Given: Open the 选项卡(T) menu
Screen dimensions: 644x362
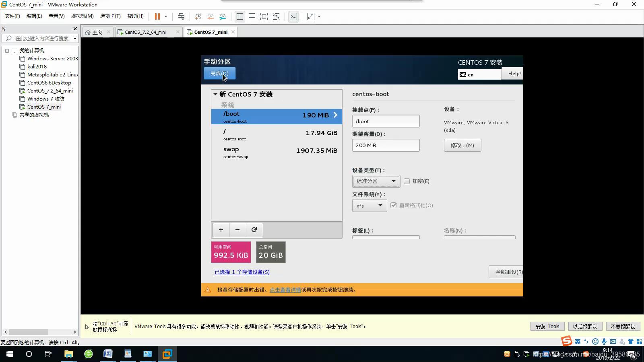Looking at the screenshot, I should (110, 16).
